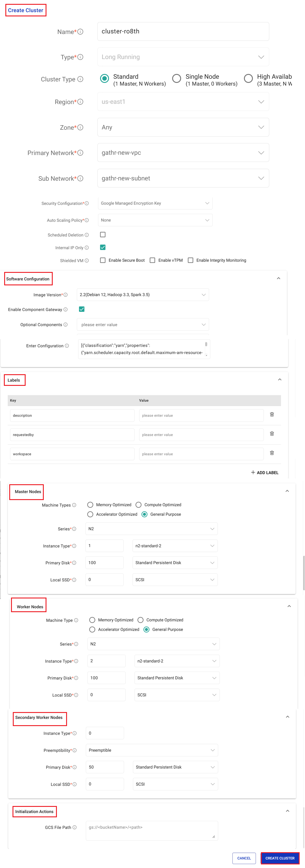
Task: Open Image Version dropdown
Action: pyautogui.click(x=143, y=295)
